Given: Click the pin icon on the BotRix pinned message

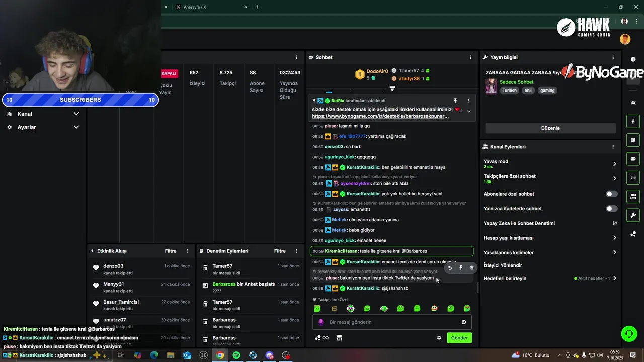Looking at the screenshot, I should (455, 101).
